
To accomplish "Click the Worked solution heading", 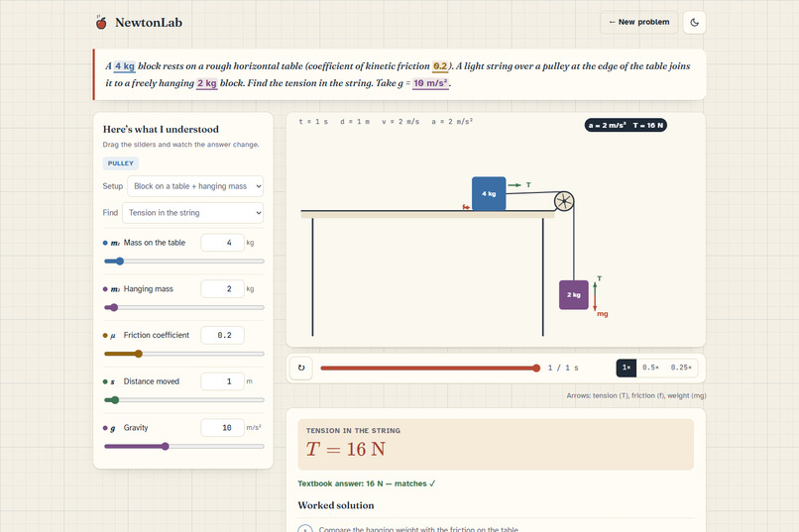I will click(x=336, y=505).
